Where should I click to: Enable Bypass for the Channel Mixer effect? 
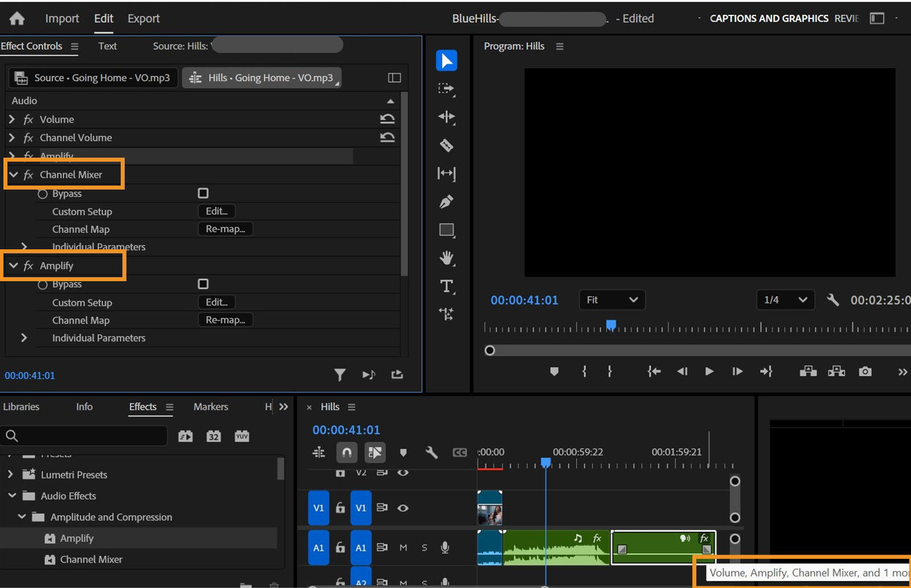click(203, 193)
